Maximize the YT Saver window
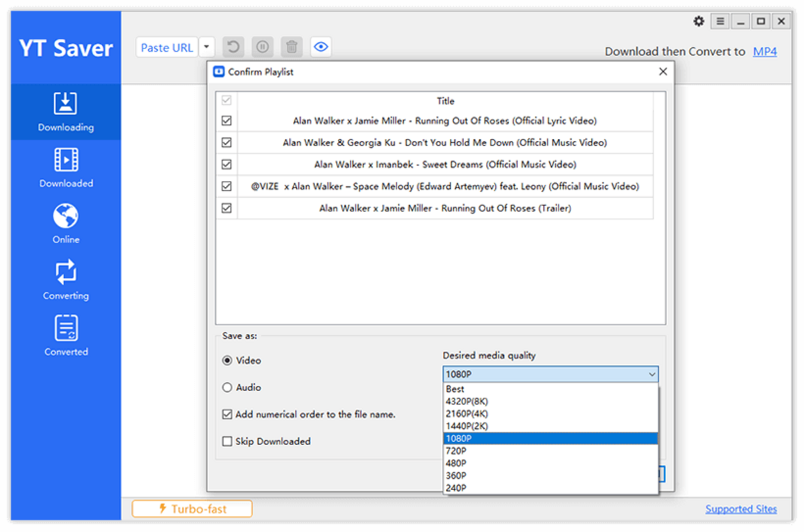Screen dimensions: 804x532 coord(761,21)
